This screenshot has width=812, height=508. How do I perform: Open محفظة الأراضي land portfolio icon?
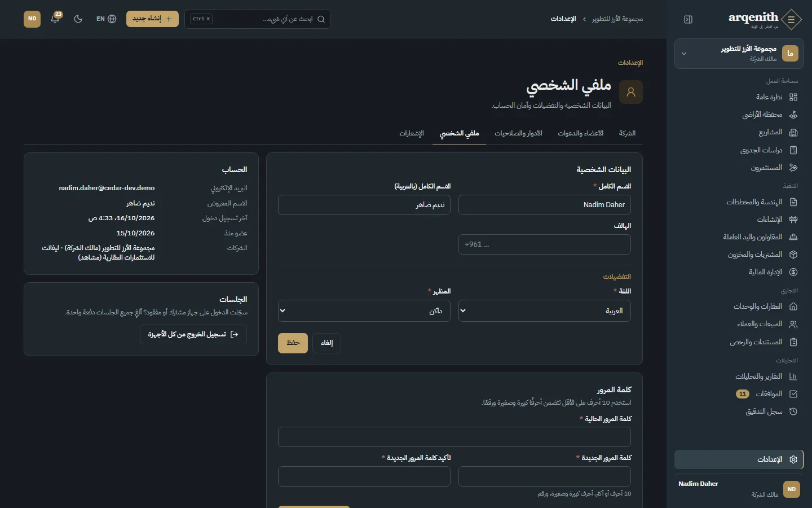(793, 115)
